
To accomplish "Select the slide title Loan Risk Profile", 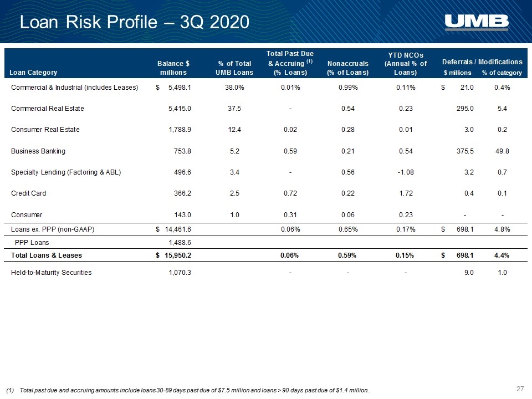I will tap(134, 22).
